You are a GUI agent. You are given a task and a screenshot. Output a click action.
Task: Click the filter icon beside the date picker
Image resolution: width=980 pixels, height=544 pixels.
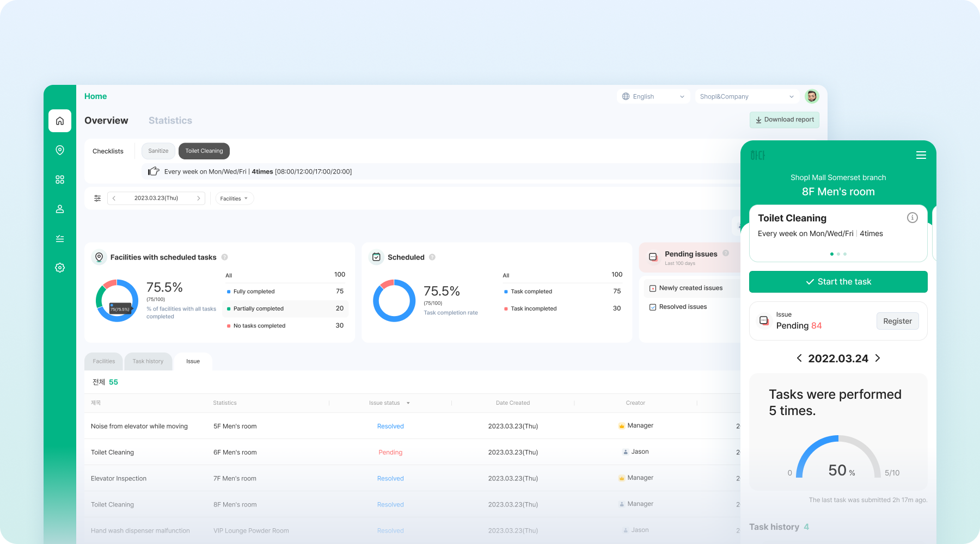[97, 198]
